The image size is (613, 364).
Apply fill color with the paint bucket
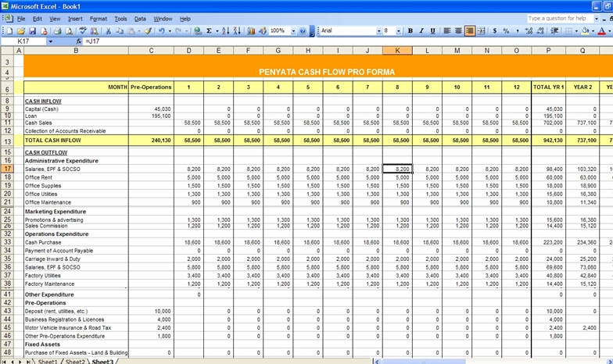point(585,31)
